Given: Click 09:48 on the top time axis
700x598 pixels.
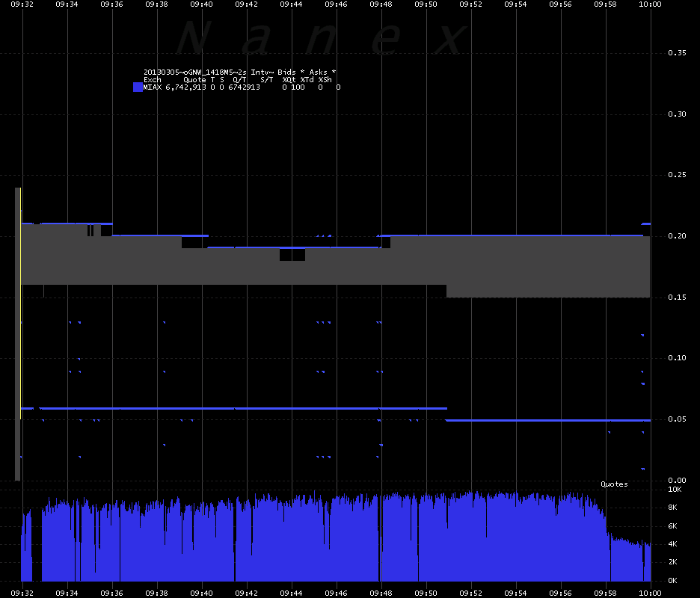Looking at the screenshot, I should 381,4.
